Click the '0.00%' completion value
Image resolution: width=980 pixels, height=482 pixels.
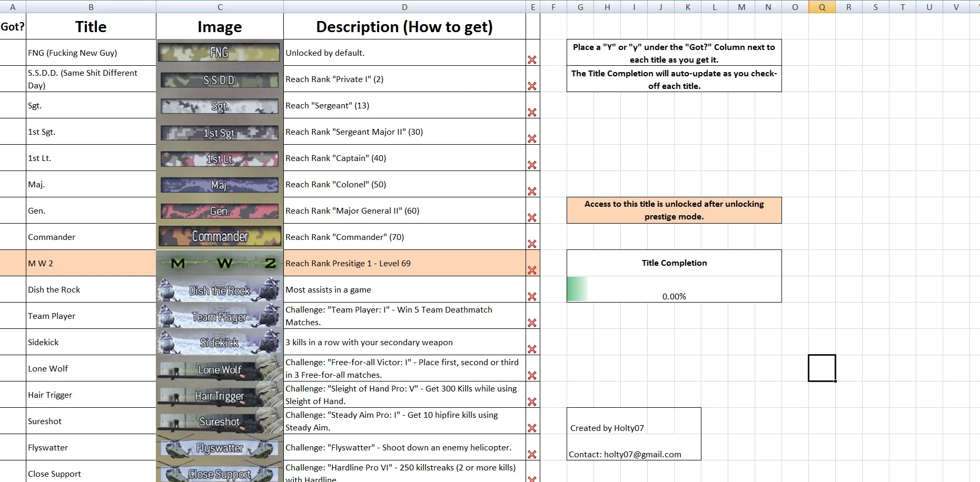point(674,297)
